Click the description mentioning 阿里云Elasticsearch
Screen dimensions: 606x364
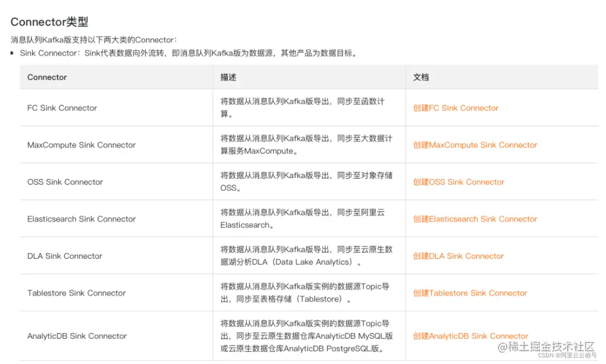point(302,219)
